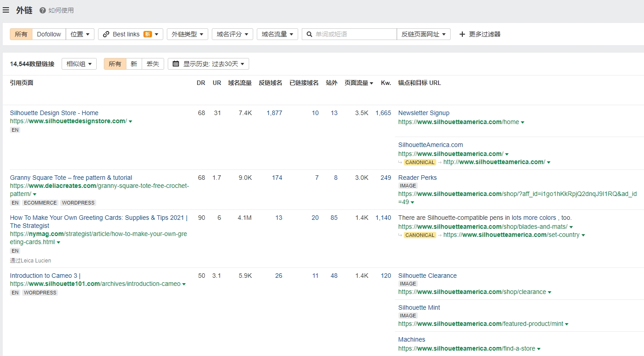Expand the silhouetteamerica.com/home target URL arrow

point(523,122)
